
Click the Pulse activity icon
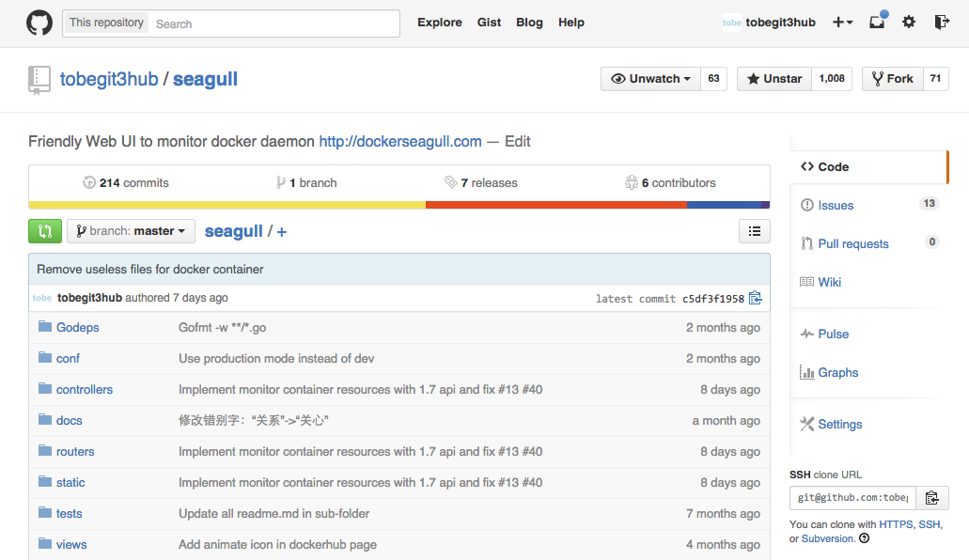click(807, 334)
